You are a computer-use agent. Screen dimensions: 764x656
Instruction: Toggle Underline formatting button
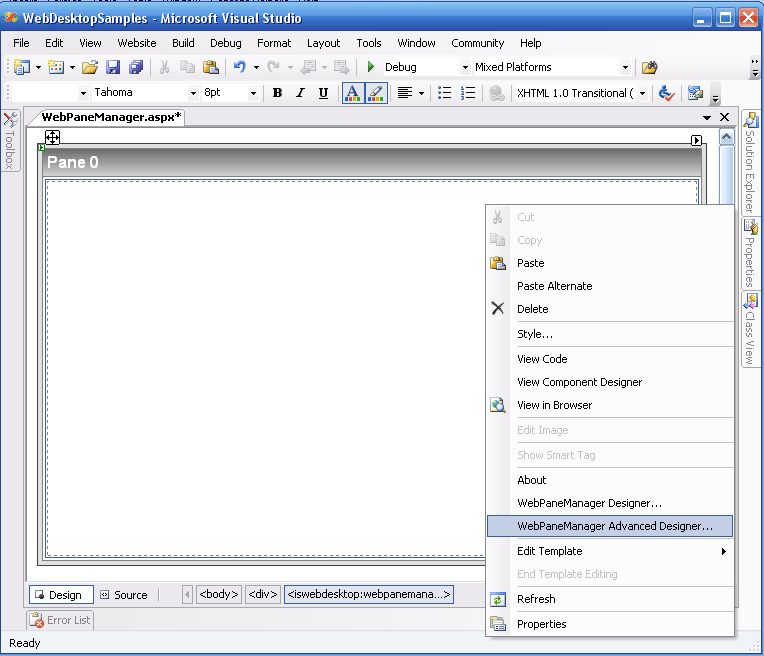(x=323, y=93)
